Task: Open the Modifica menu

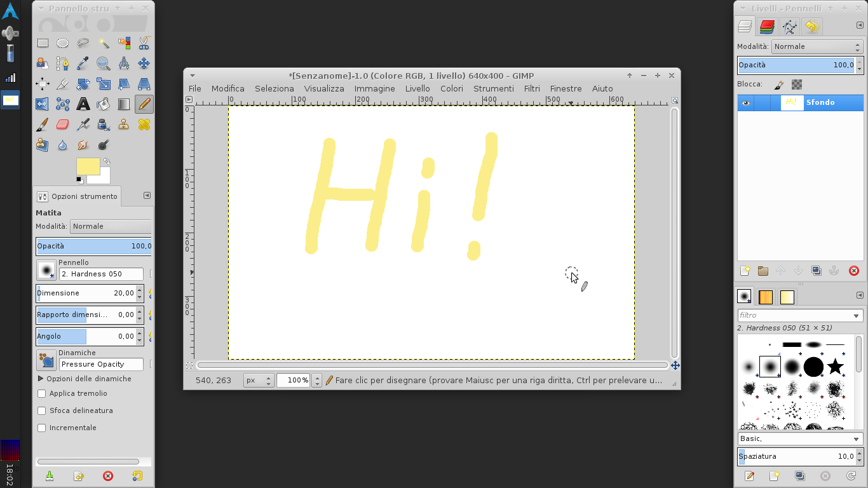Action: click(228, 88)
